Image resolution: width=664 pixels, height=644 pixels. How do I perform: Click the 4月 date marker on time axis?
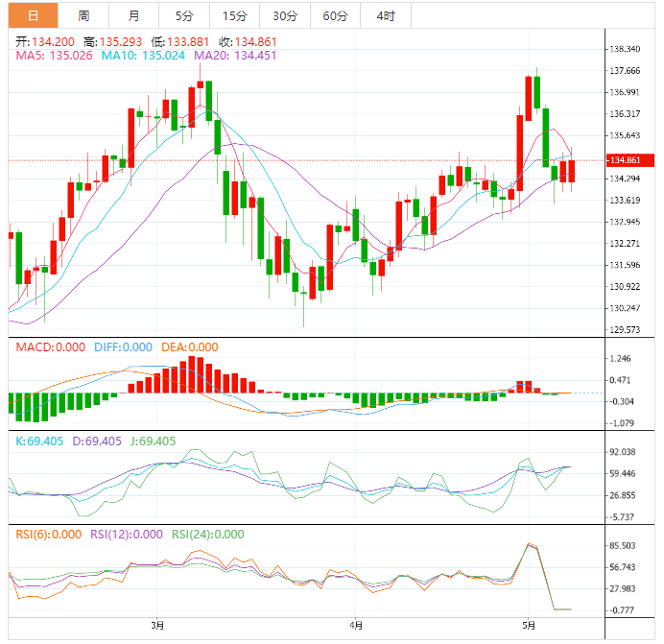[x=355, y=626]
